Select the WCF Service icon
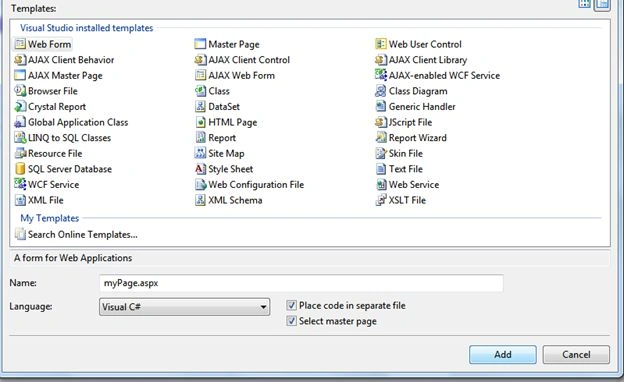The image size is (624, 382). tap(20, 184)
